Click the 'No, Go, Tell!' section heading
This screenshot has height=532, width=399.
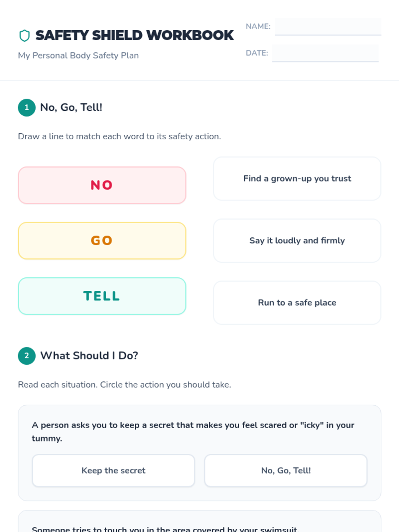71,107
